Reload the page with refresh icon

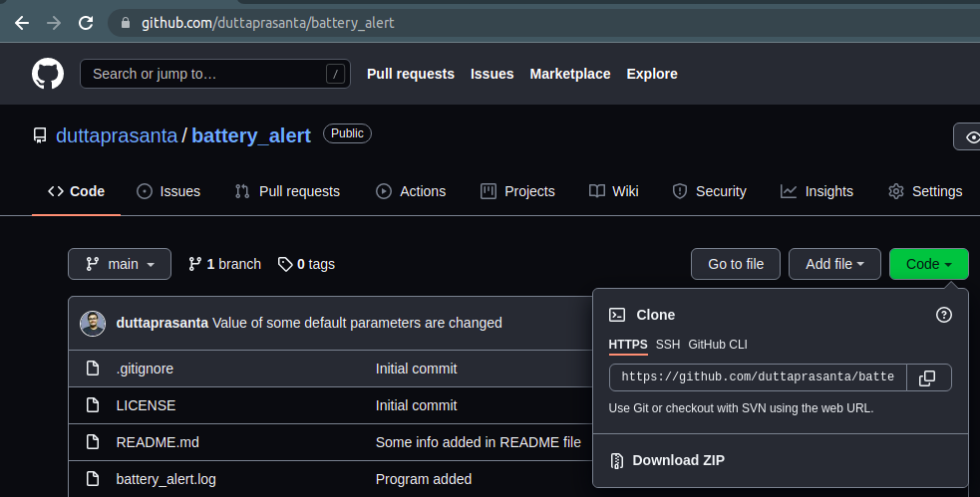[x=86, y=23]
